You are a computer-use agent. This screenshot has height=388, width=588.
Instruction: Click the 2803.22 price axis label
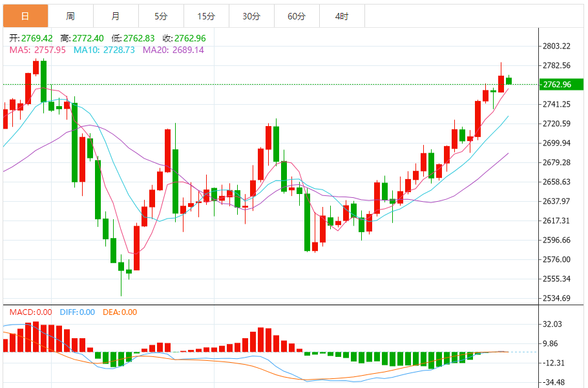556,46
